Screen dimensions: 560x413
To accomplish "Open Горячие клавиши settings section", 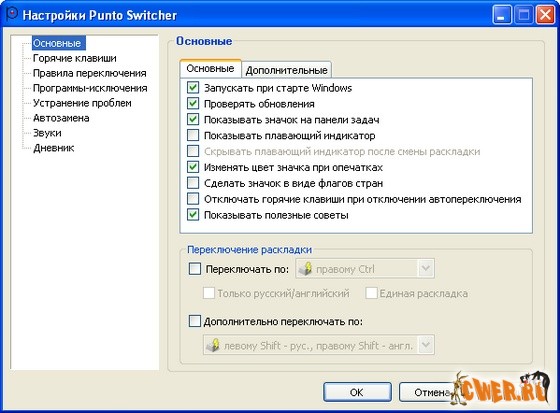I will 75,58.
